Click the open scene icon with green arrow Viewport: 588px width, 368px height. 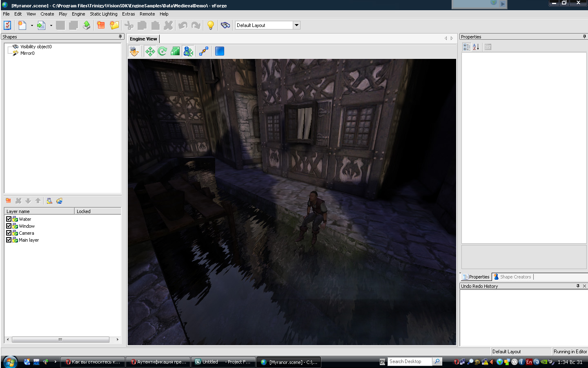point(41,25)
